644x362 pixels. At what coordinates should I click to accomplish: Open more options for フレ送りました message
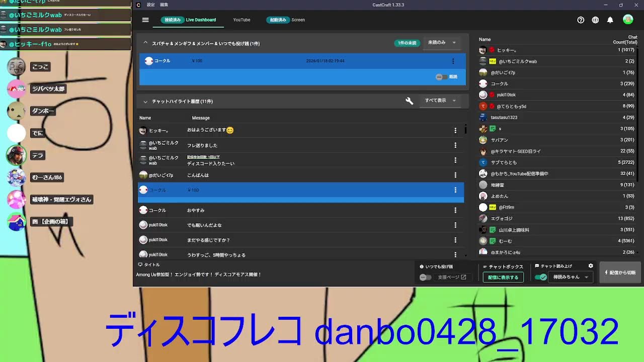click(455, 145)
